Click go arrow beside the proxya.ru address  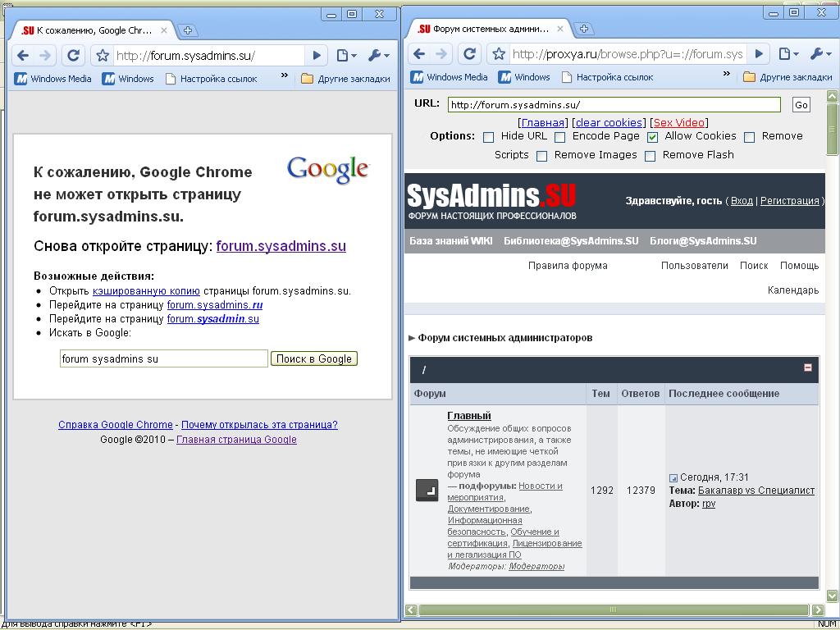[x=759, y=53]
